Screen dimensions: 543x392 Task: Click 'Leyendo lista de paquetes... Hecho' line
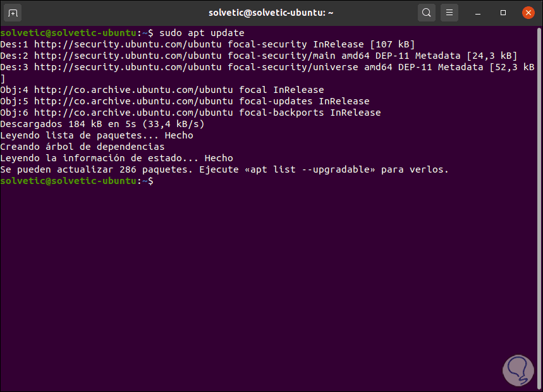[x=97, y=135]
